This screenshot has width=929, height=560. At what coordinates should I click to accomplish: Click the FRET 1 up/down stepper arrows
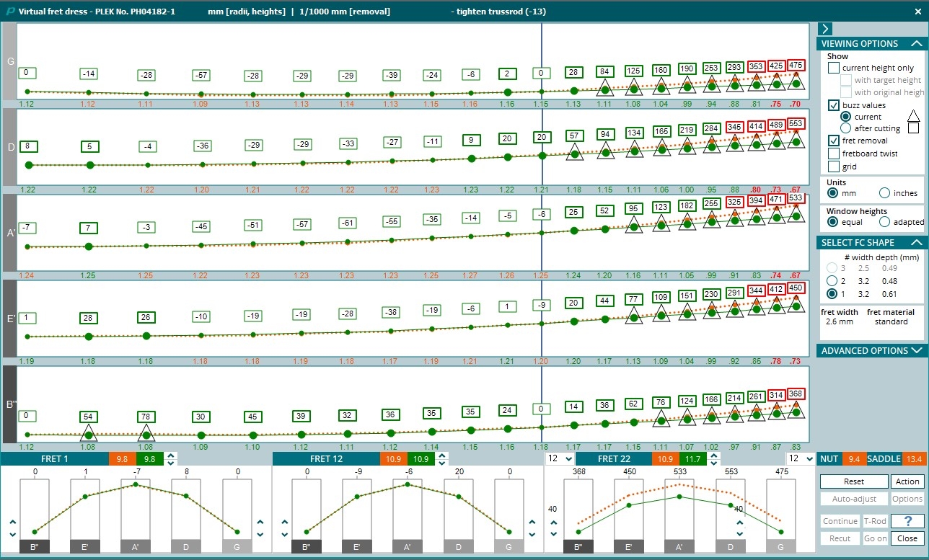170,459
